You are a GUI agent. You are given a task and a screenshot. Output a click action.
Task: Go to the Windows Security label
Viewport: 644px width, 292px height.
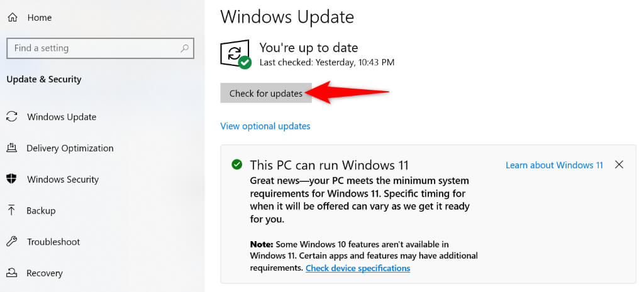(x=64, y=179)
